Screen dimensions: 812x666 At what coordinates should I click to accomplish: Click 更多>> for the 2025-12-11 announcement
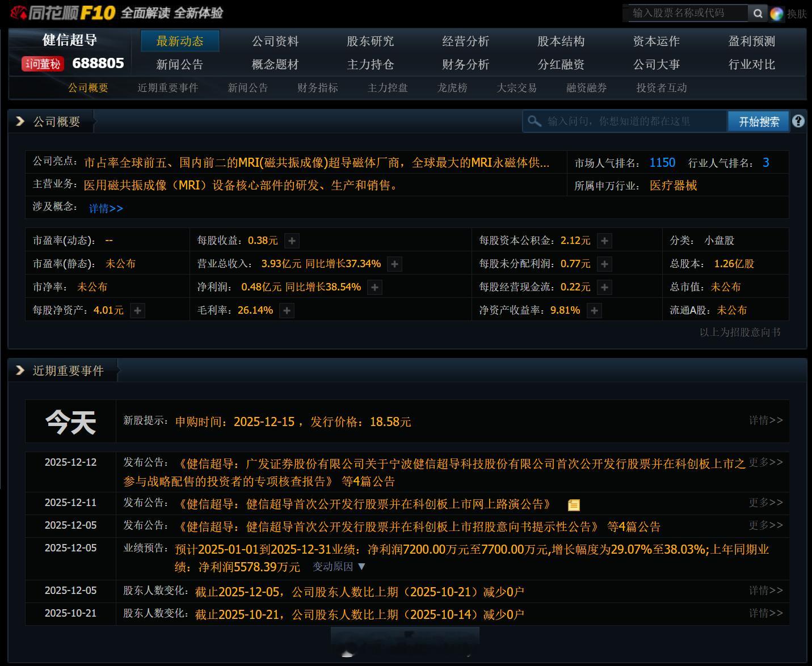click(765, 503)
